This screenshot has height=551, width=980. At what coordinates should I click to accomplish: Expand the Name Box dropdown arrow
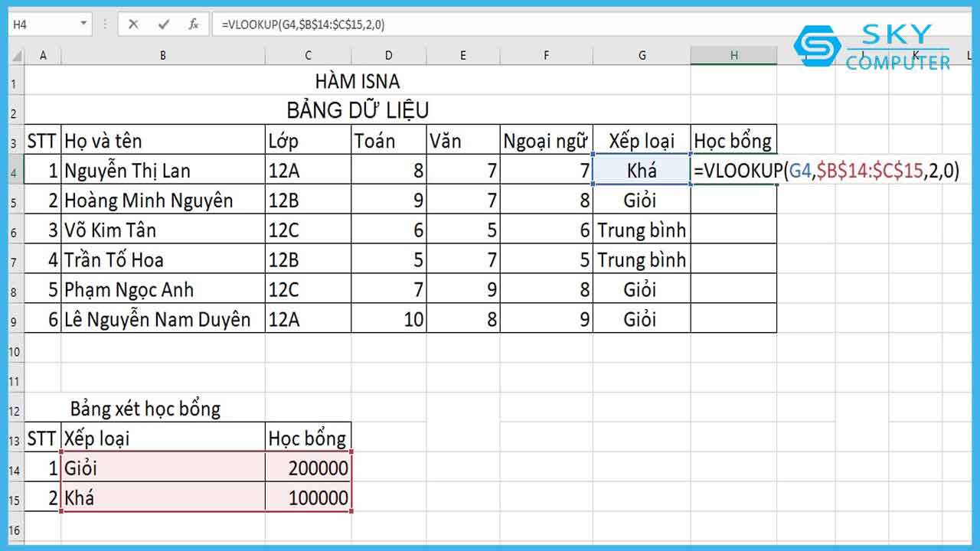coord(83,24)
